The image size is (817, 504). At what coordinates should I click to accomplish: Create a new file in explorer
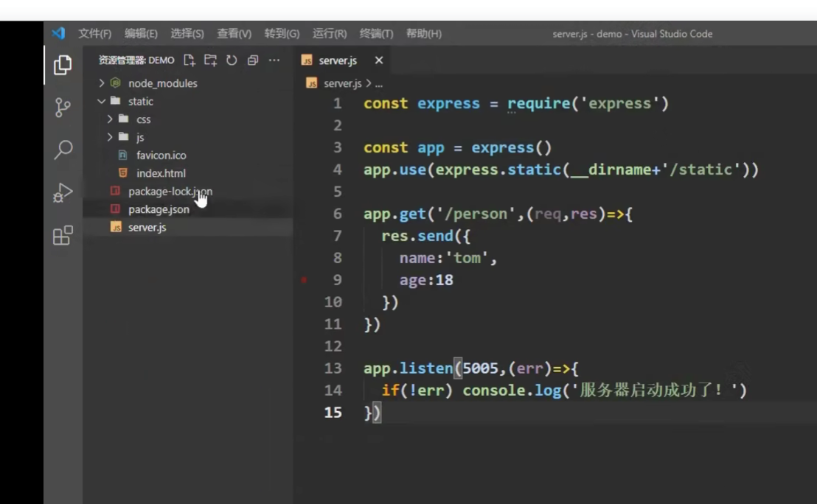coord(190,60)
